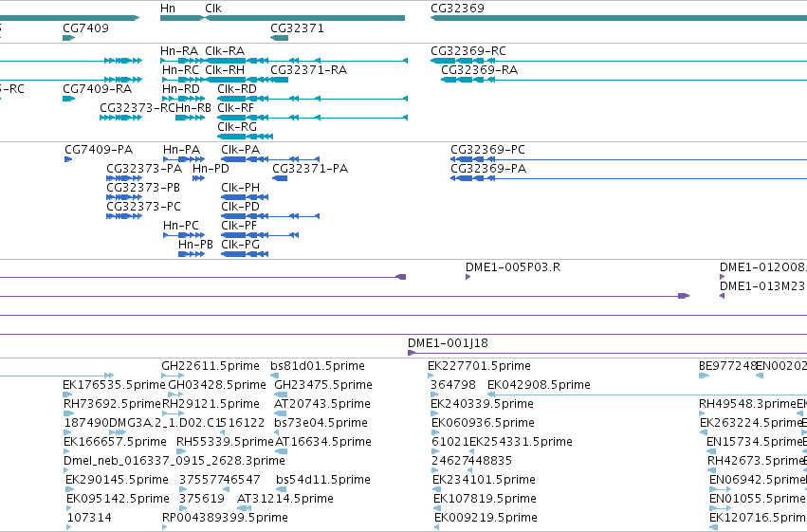Open transcript Clk-RG
Viewport: 807px width, 532px height.
tap(237, 127)
